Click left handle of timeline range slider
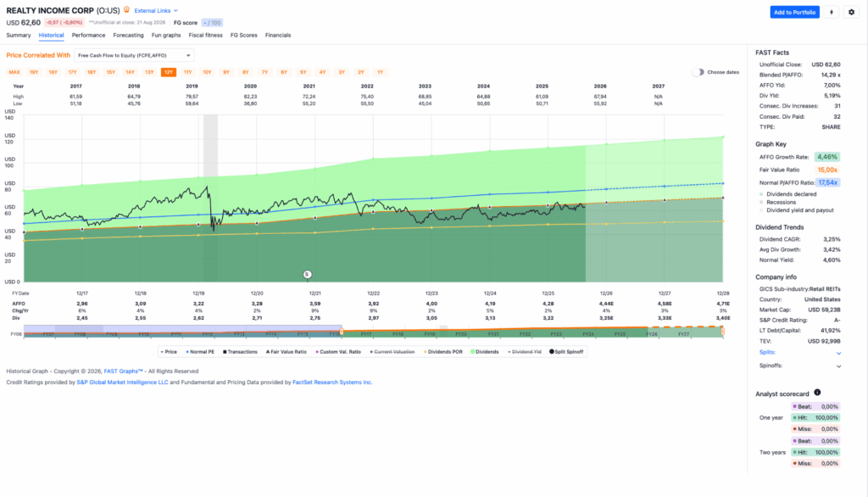This screenshot has width=868, height=497. coord(342,332)
